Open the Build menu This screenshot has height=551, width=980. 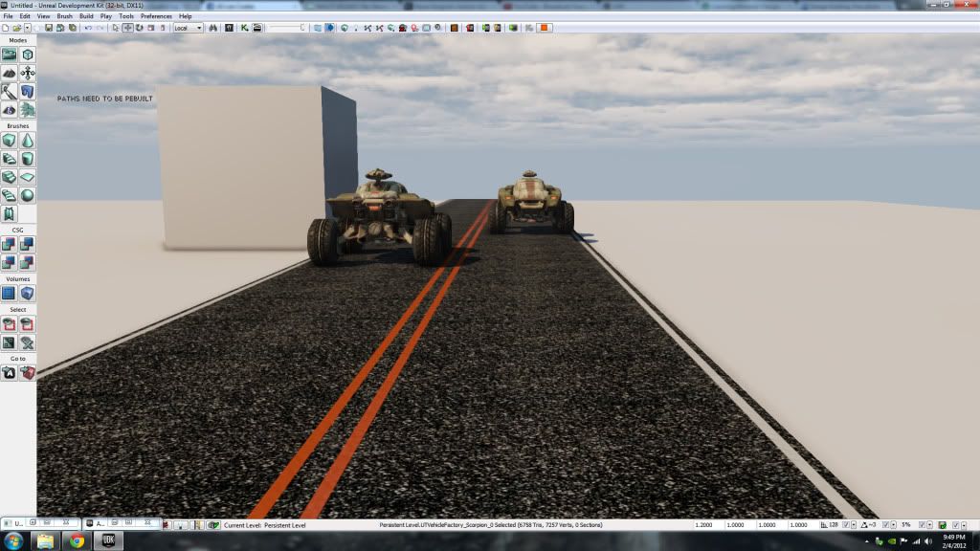(x=86, y=16)
